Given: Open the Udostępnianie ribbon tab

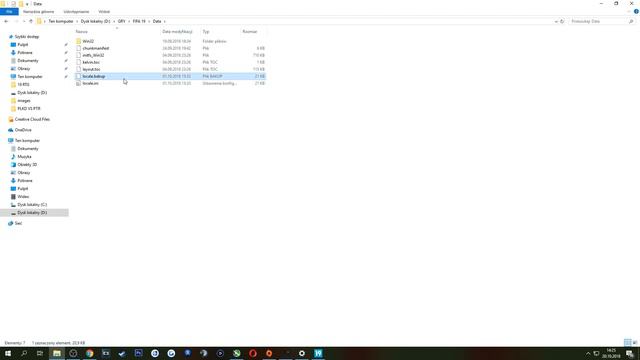Looking at the screenshot, I should 76,11.
